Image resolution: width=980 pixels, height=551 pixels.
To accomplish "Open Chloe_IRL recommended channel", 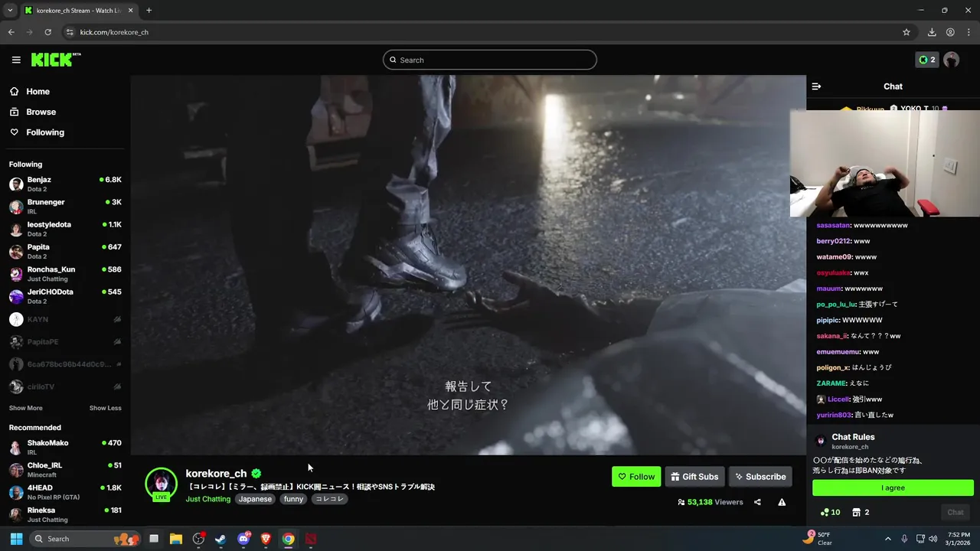I will click(x=65, y=470).
